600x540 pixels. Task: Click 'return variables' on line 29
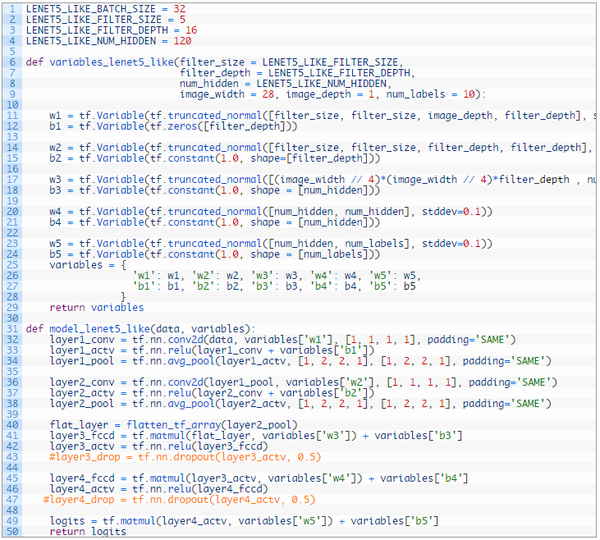[x=96, y=307]
